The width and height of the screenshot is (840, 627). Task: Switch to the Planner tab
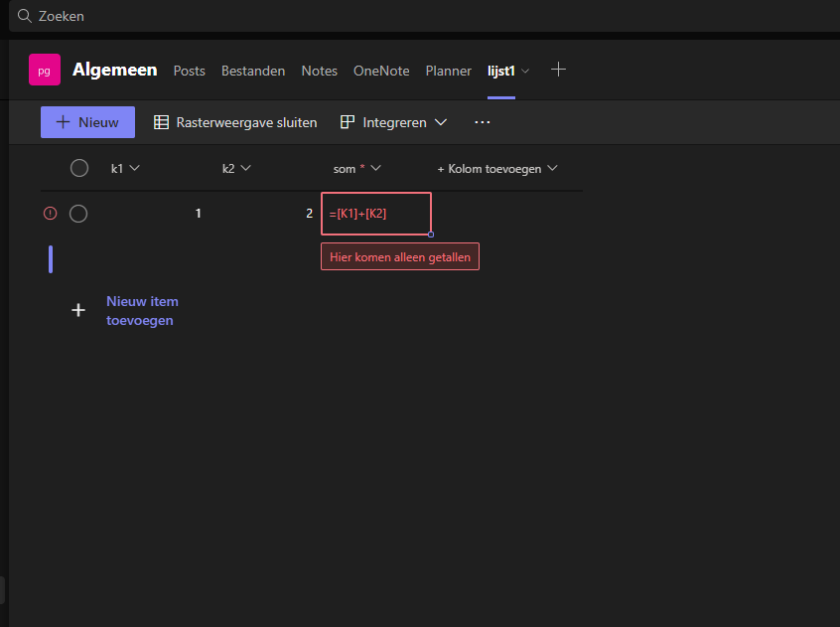click(449, 71)
